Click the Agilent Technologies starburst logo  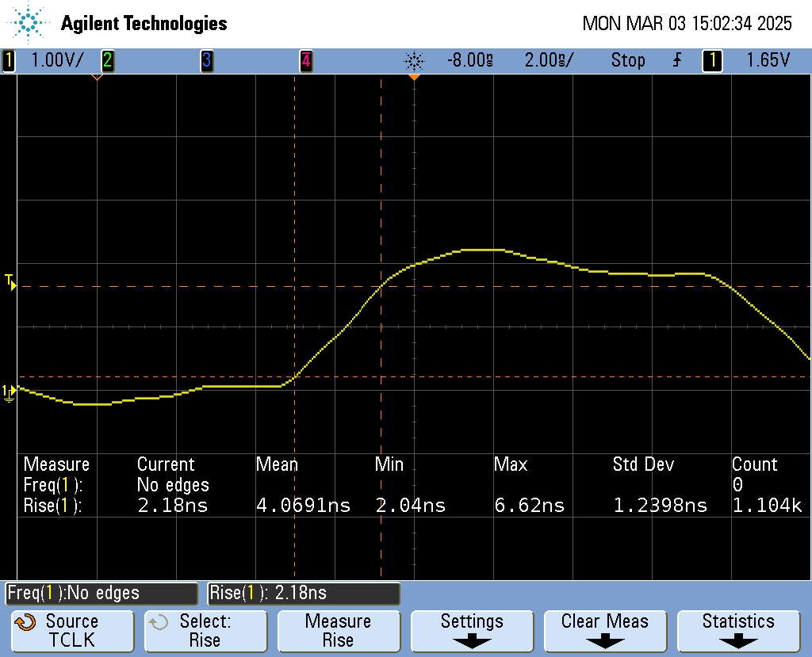click(30, 23)
